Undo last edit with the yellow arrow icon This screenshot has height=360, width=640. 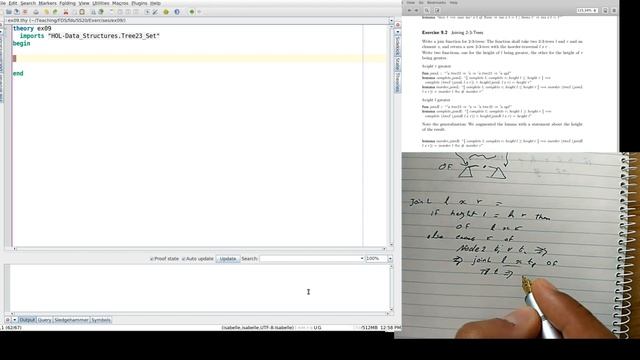tap(46, 12)
